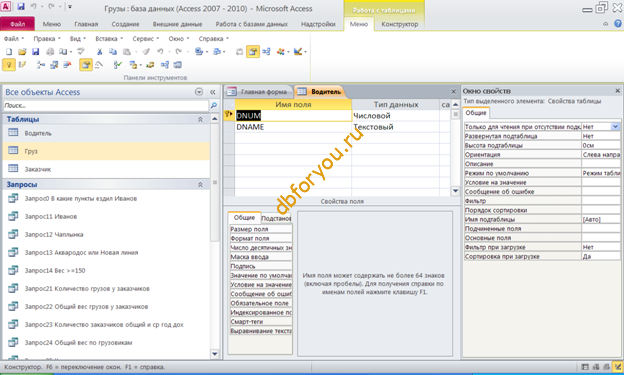The width and height of the screenshot is (624, 375).
Task: Click the search magnifier in the navigation pane
Action: click(x=214, y=105)
